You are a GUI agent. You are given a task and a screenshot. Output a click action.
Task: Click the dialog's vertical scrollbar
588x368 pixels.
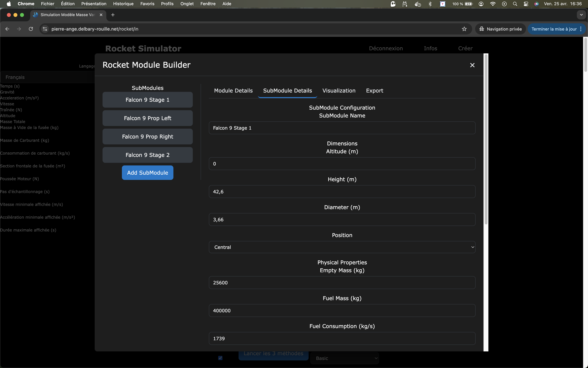[x=486, y=139]
